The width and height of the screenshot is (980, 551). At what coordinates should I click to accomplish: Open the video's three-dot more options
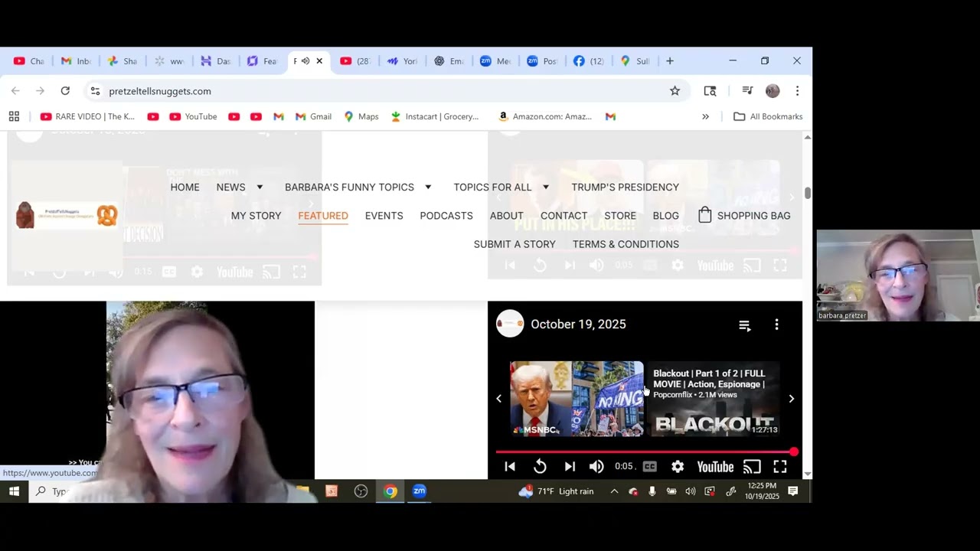776,324
